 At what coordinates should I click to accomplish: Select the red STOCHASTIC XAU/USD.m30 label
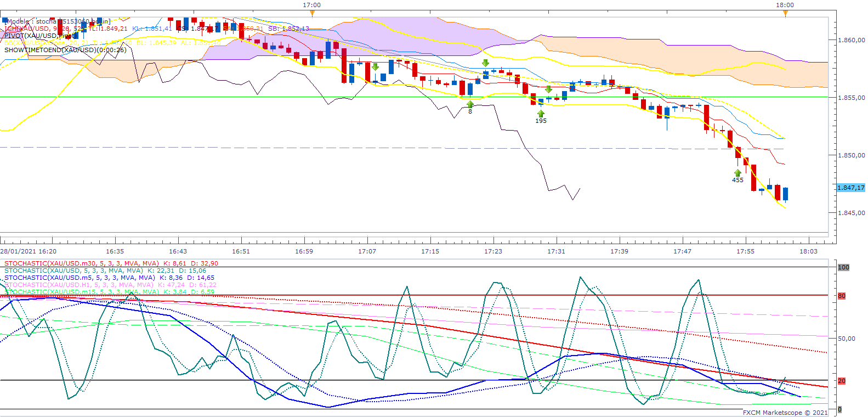point(111,263)
